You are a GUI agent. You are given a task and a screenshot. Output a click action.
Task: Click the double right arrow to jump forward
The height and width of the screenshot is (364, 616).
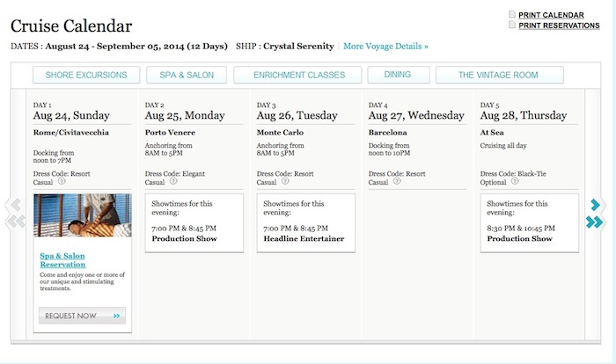pos(594,222)
